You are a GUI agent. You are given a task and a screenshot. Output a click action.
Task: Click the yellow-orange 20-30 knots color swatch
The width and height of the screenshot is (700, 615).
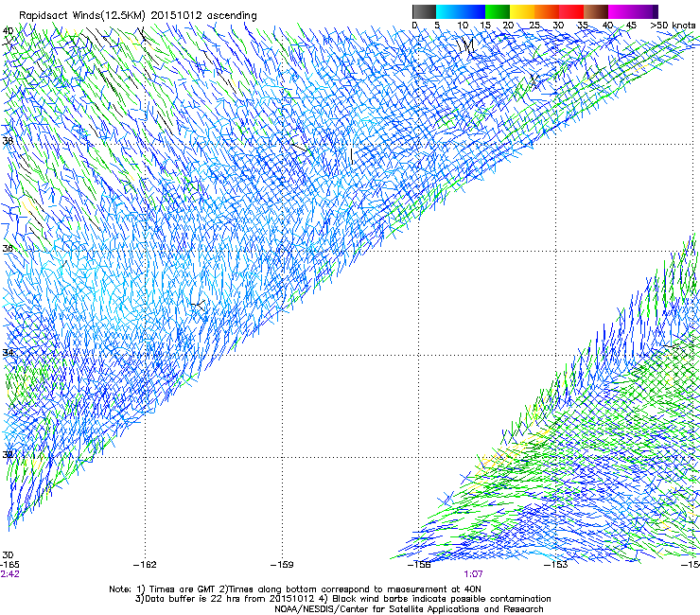534,11
